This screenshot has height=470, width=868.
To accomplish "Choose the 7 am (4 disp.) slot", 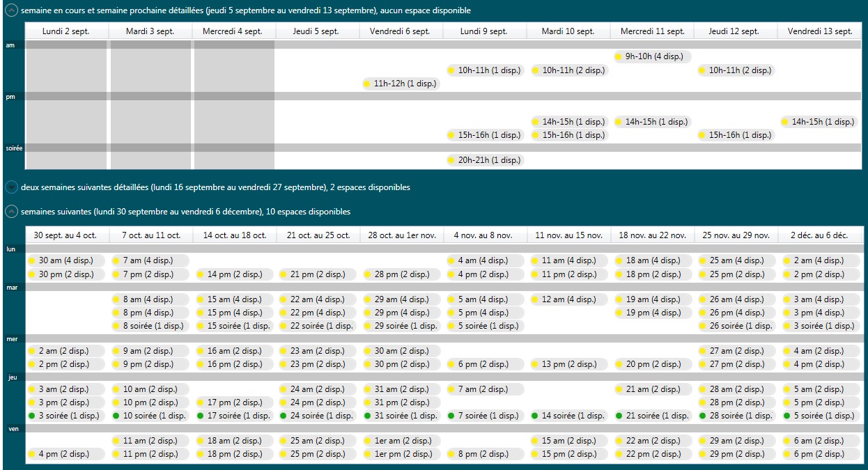I will click(150, 260).
